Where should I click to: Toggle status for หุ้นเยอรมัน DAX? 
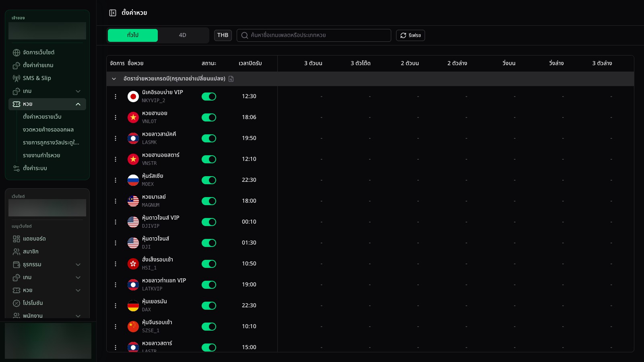pyautogui.click(x=209, y=306)
